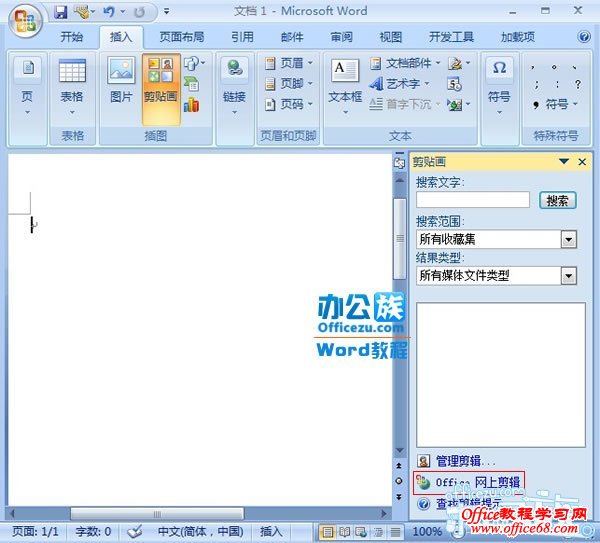The height and width of the screenshot is (543, 600).
Task: Open Office 网上剪辑 online clips
Action: (468, 483)
